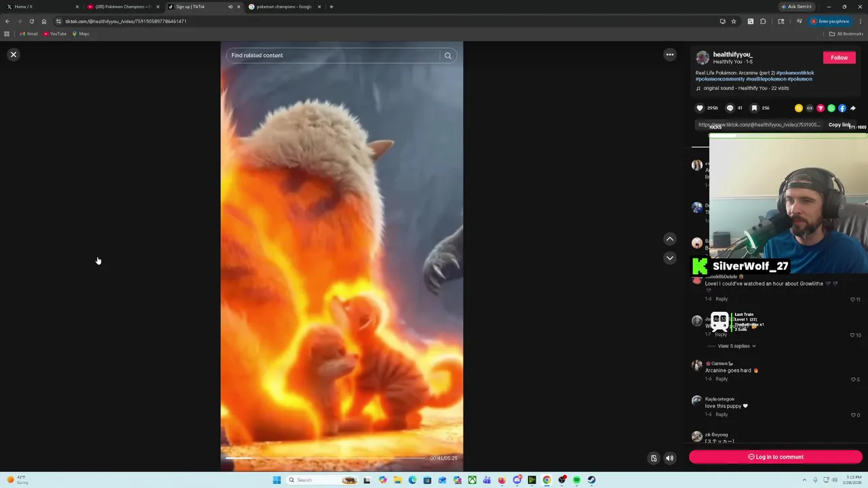Copy the video link
This screenshot has height=488, width=868.
click(840, 125)
